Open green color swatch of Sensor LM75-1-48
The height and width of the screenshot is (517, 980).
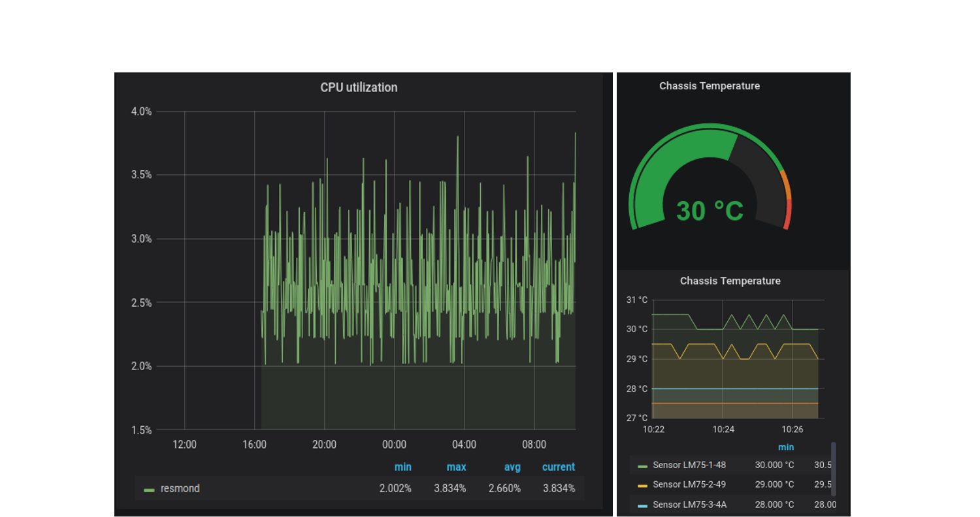642,466
